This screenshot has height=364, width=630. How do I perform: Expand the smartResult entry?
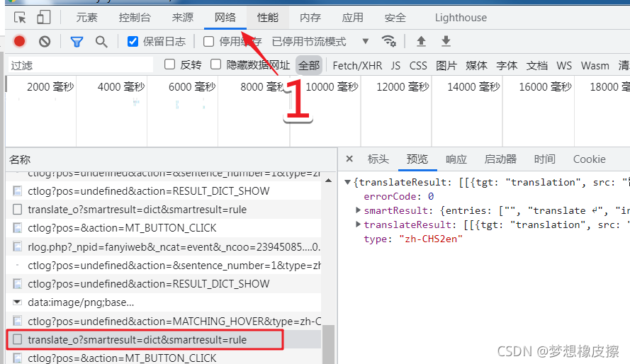tap(358, 210)
